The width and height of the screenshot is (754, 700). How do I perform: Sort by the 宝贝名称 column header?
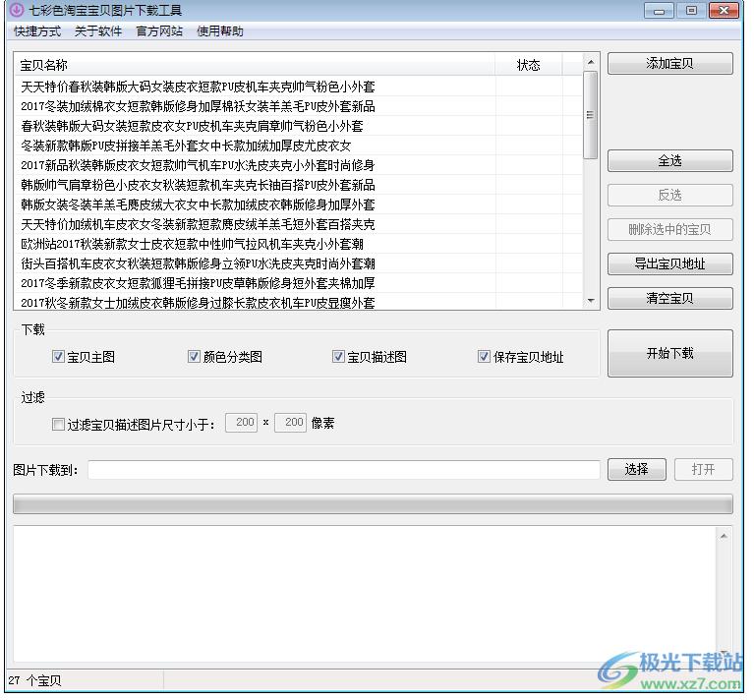coord(254,66)
